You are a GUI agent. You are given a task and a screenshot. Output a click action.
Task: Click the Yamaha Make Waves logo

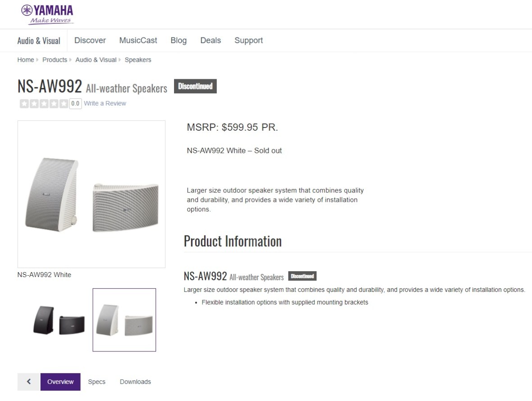47,14
